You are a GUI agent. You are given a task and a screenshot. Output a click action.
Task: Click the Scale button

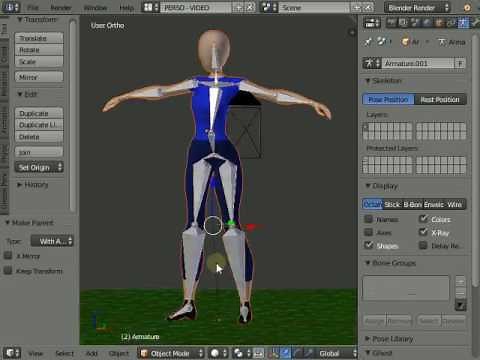click(x=39, y=62)
